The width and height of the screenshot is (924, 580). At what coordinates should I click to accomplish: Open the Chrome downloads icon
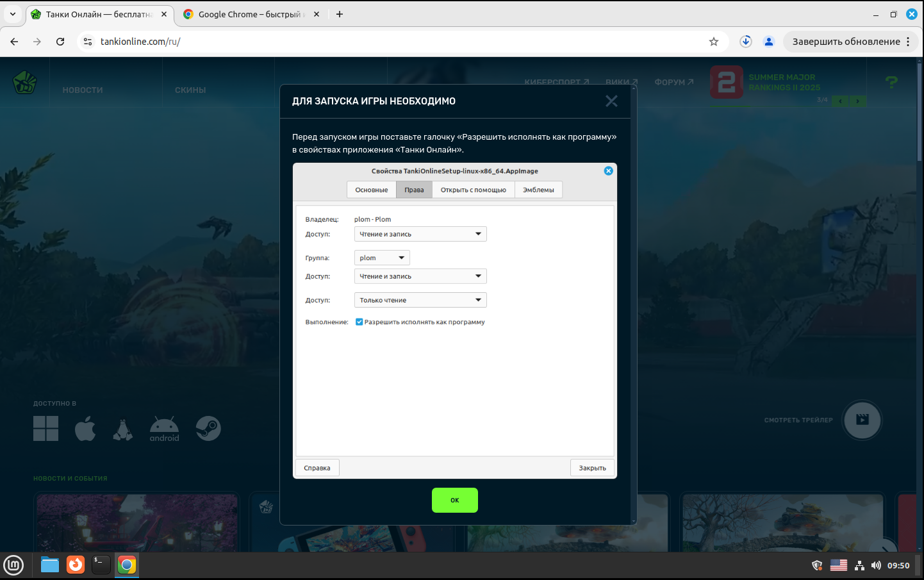coord(746,42)
